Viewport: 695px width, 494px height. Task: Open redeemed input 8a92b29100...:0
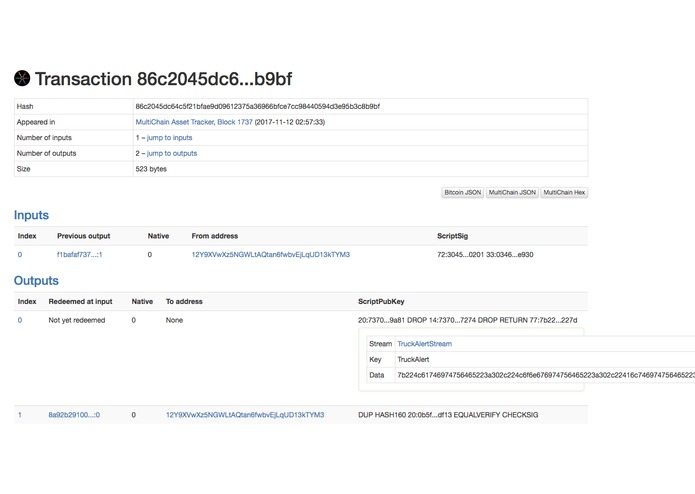coord(74,415)
